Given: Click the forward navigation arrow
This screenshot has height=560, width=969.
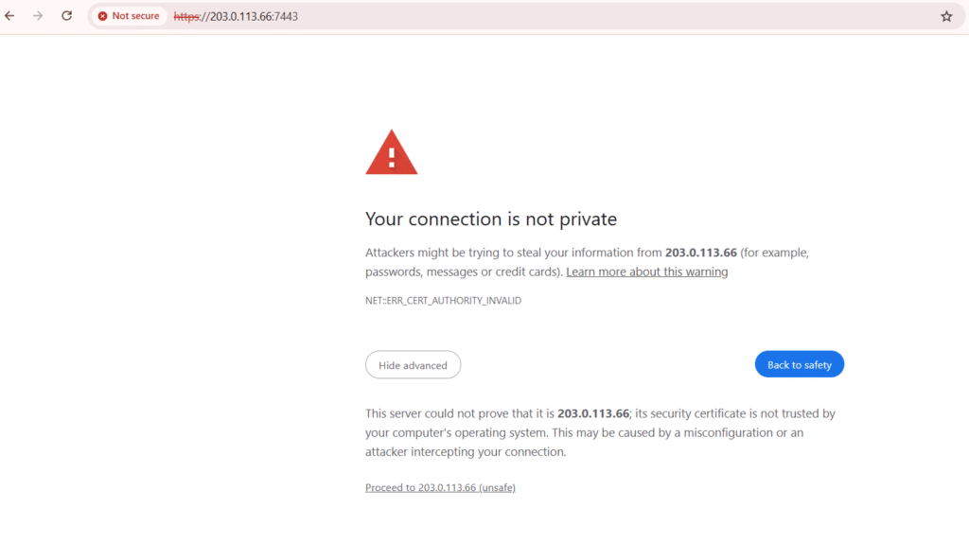Looking at the screenshot, I should pos(38,16).
